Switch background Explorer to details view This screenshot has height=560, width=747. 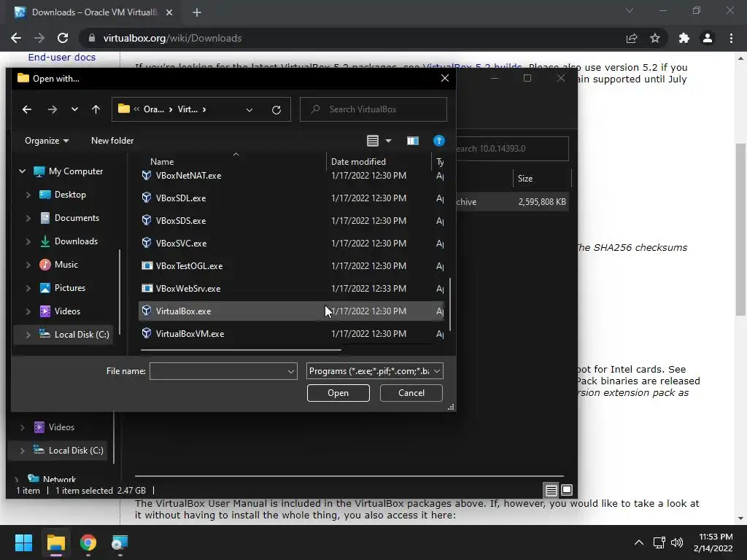click(551, 490)
